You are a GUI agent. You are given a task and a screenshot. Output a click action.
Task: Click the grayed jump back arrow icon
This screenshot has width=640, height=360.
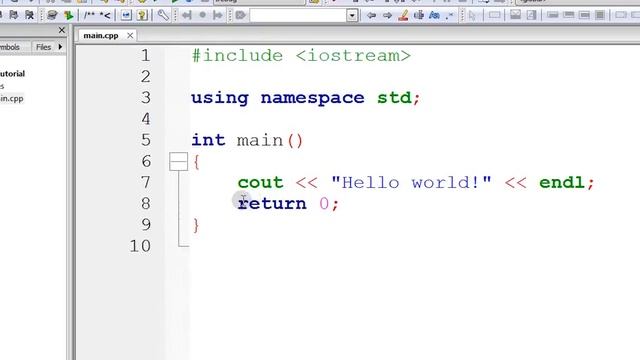click(x=187, y=16)
